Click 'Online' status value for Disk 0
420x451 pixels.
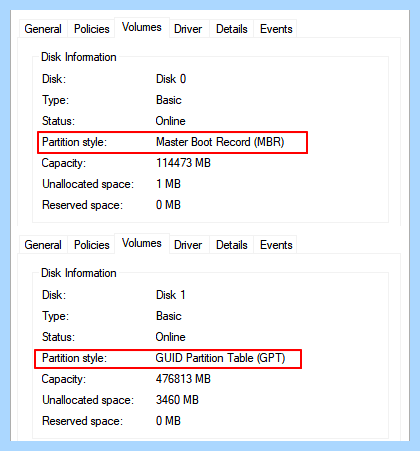pyautogui.click(x=170, y=121)
